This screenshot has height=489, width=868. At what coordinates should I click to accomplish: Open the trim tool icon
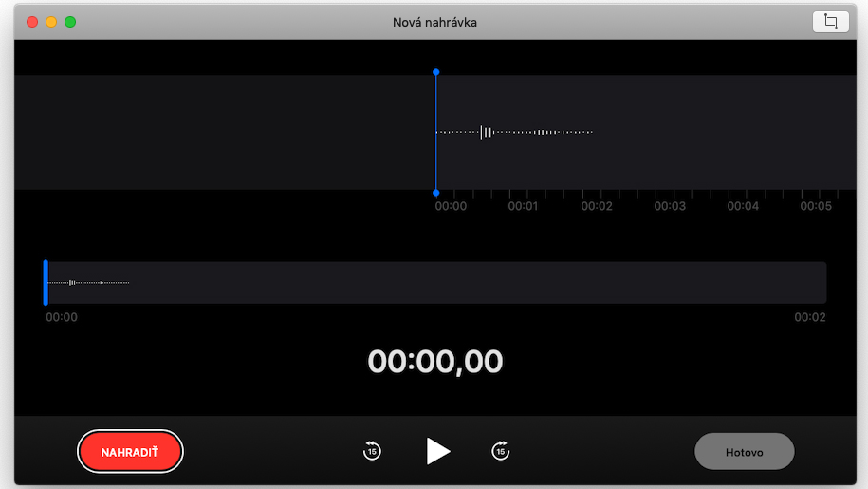coord(830,22)
